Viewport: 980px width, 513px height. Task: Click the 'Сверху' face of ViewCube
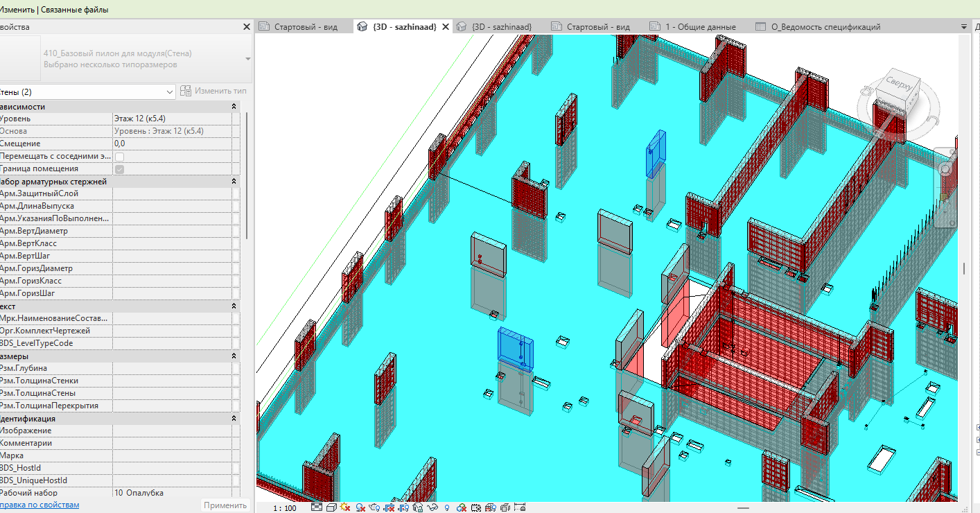pyautogui.click(x=900, y=82)
